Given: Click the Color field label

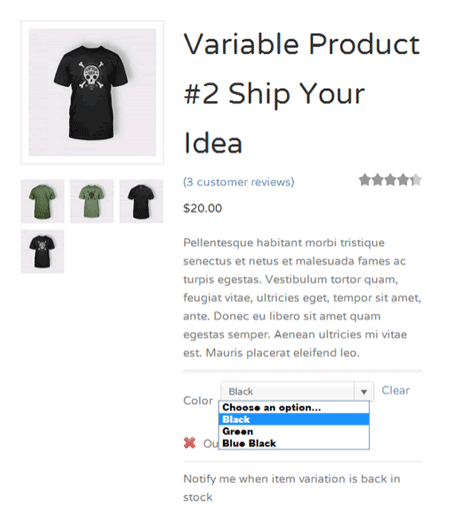Looking at the screenshot, I should pos(198,401).
